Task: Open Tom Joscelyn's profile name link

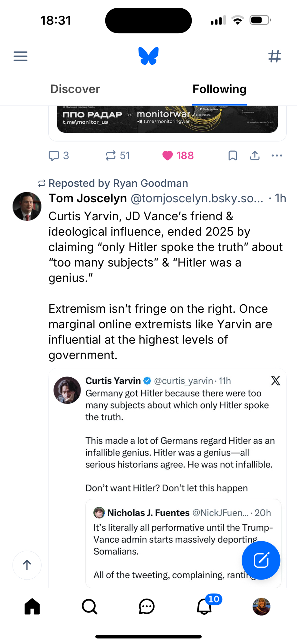Action: [x=88, y=198]
